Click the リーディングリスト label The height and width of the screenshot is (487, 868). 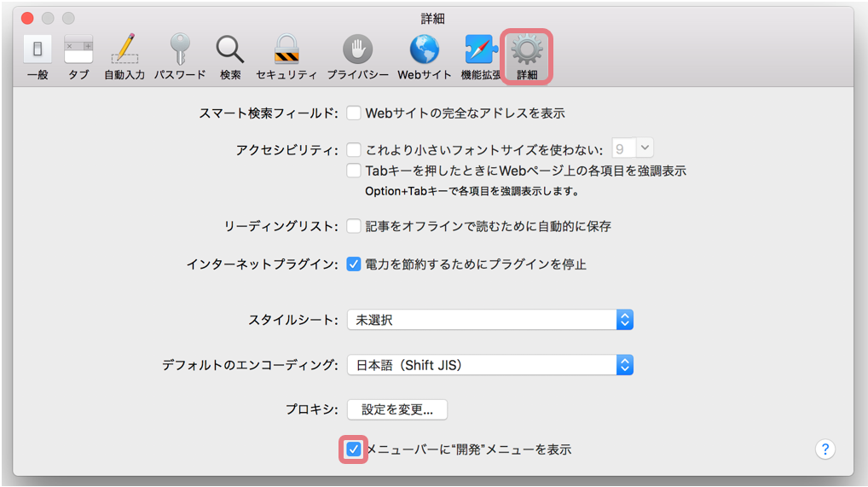281,227
